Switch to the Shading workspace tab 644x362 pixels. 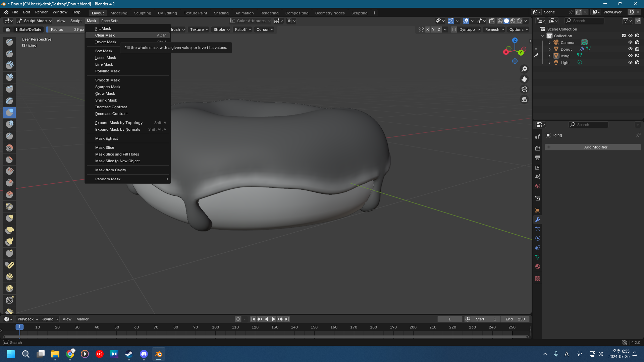point(221,13)
